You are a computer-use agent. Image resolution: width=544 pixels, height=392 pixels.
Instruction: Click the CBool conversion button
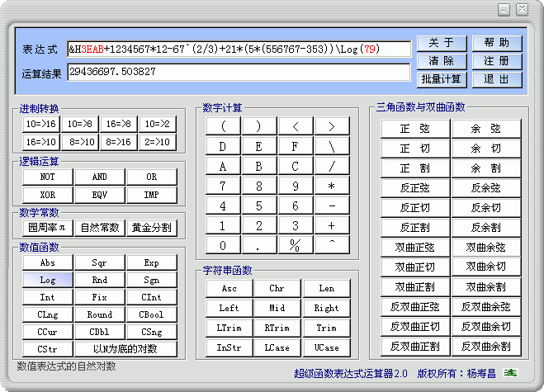coord(152,314)
